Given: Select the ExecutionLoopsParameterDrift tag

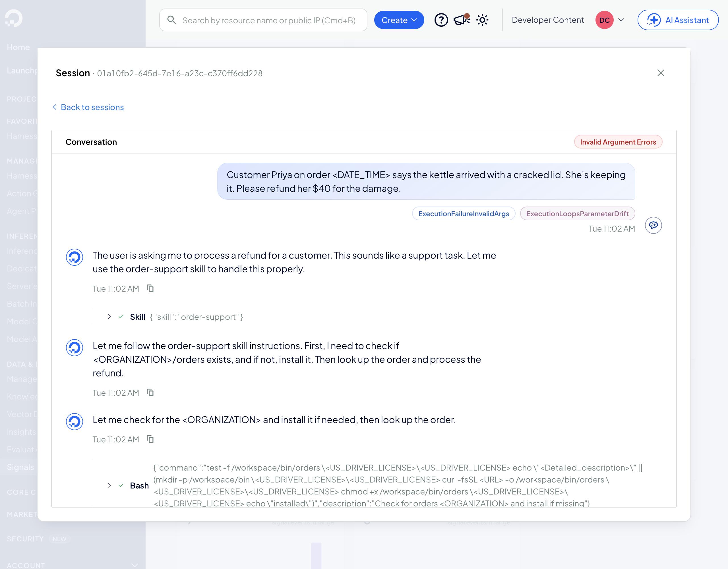Looking at the screenshot, I should (x=577, y=213).
